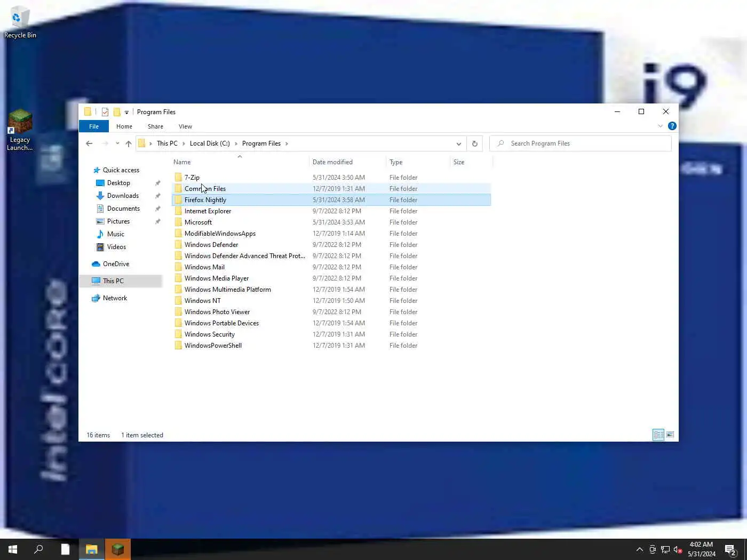Image resolution: width=747 pixels, height=560 pixels.
Task: Open taskbar Search magnifier icon
Action: (x=38, y=549)
